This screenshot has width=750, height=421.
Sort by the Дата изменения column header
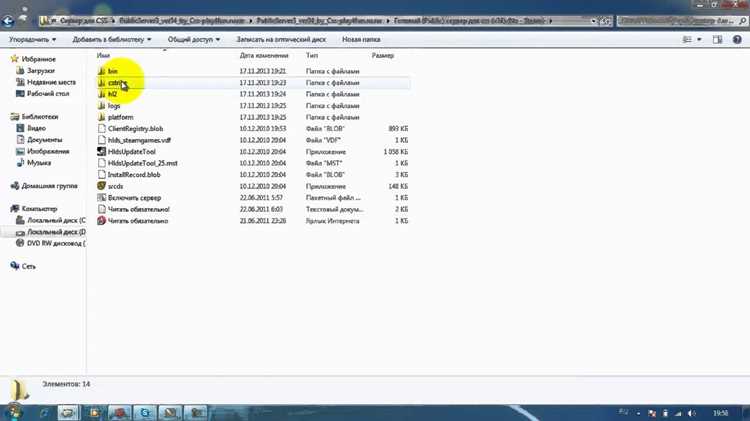click(264, 55)
